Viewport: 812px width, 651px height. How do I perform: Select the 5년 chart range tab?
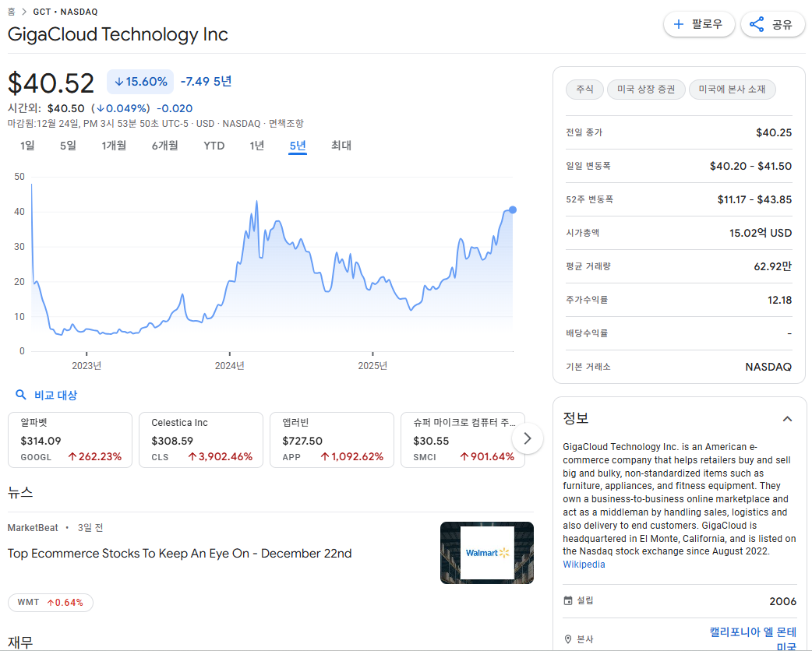[x=298, y=146]
